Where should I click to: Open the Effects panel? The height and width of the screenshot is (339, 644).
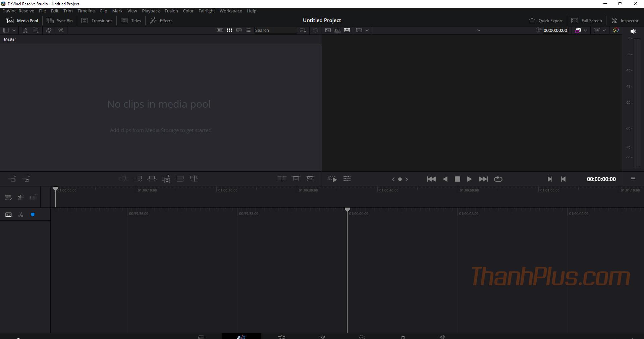[161, 20]
